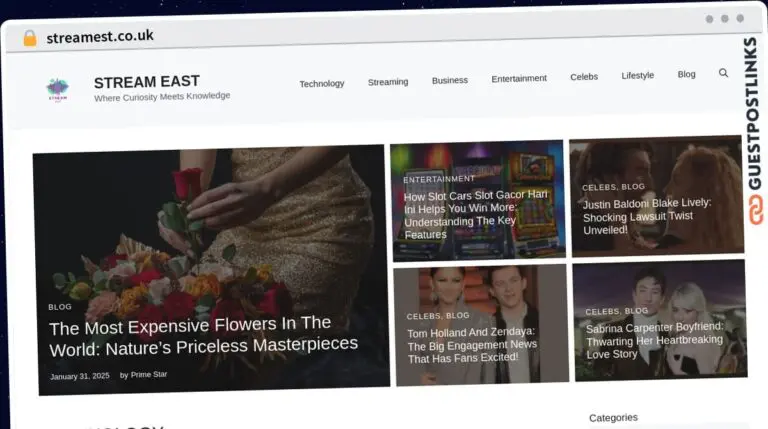Select Entertainment in the navigation bar
768x429 pixels.
click(519, 78)
